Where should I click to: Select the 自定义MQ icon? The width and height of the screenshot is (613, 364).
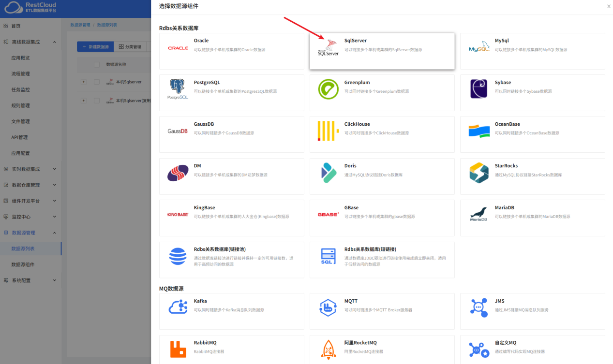479,349
